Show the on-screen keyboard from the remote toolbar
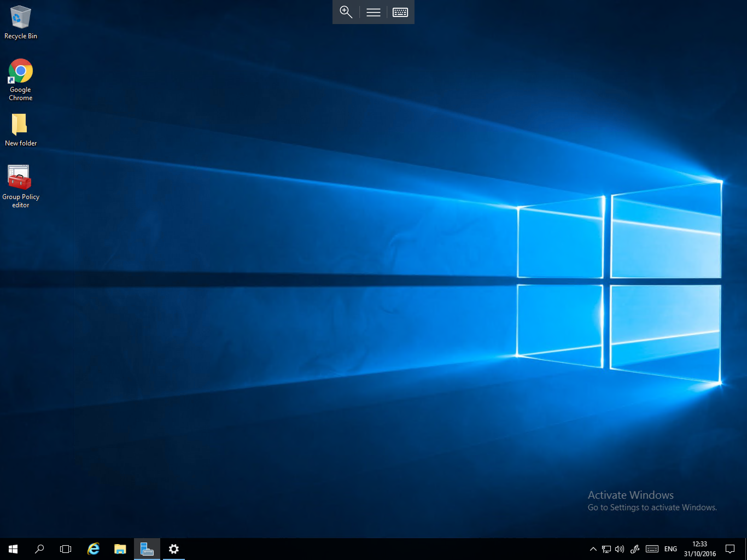The height and width of the screenshot is (560, 747). [x=400, y=12]
